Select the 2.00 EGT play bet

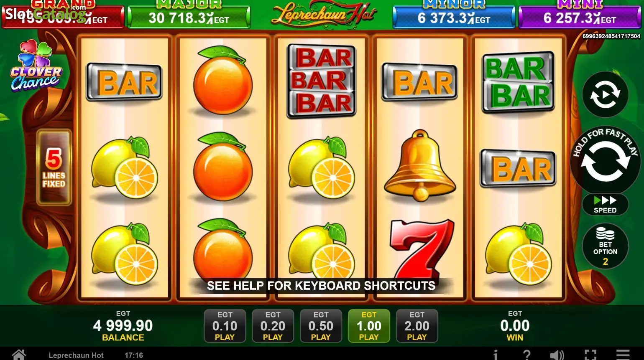point(417,326)
